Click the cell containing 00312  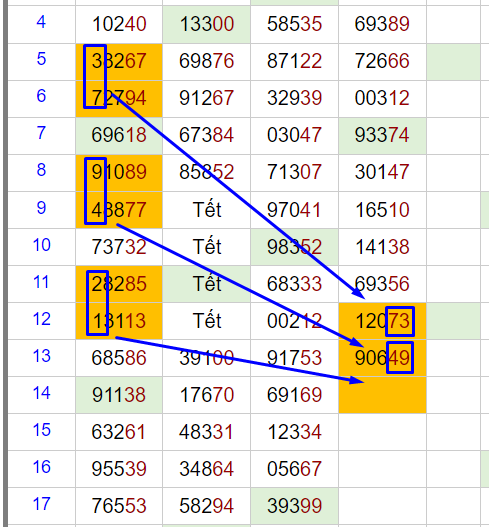(x=382, y=99)
